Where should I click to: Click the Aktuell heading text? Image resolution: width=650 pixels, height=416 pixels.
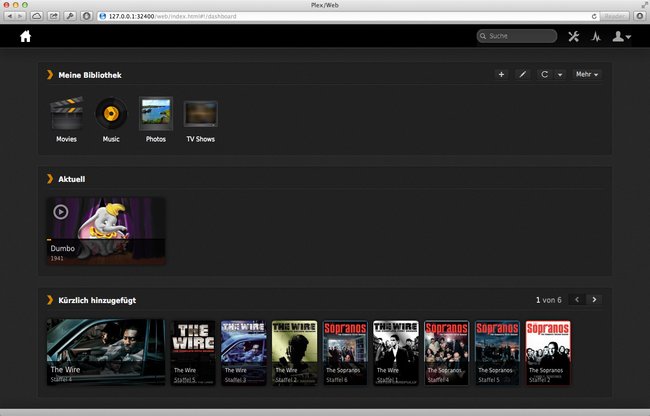coord(72,179)
